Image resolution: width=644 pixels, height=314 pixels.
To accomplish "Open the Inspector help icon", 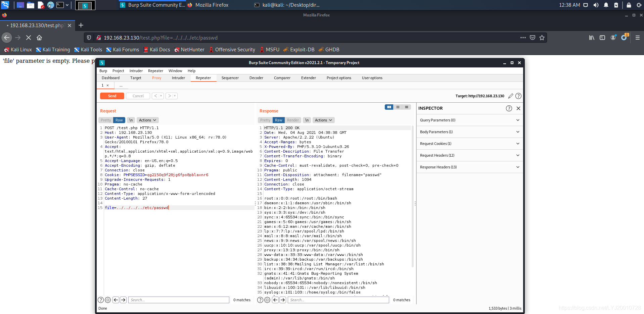I will (509, 108).
